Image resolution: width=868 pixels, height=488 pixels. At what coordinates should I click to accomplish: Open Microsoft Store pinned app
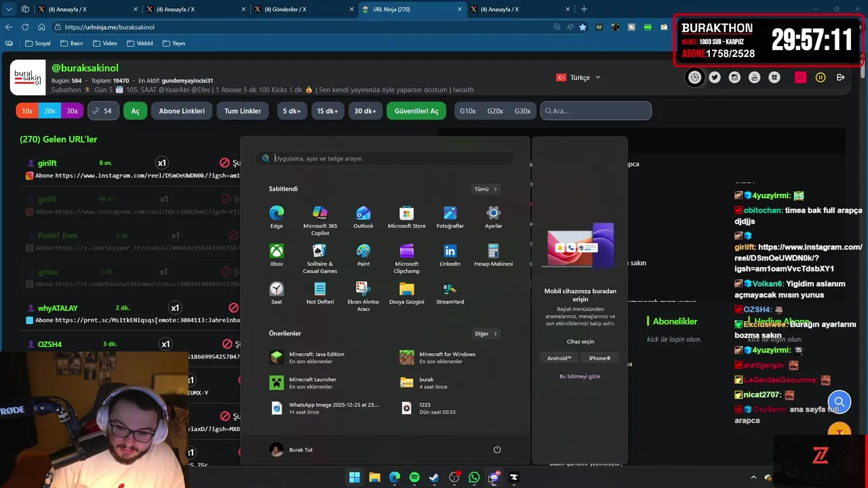[406, 218]
